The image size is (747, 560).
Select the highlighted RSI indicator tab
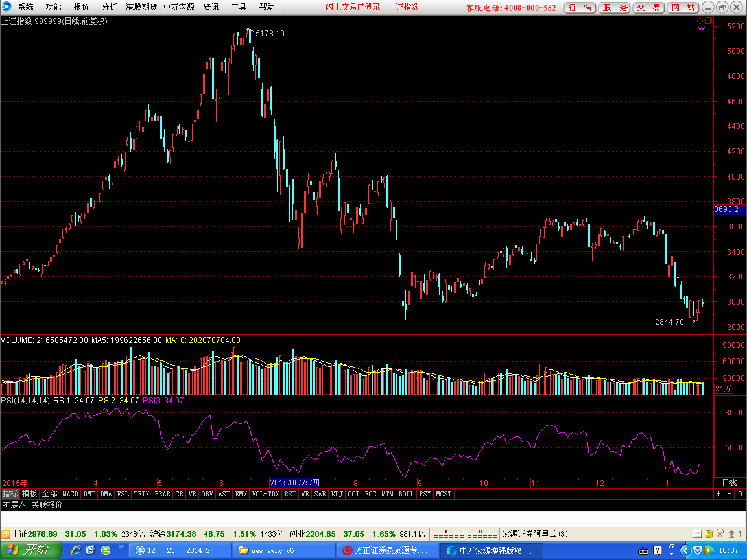coord(290,494)
